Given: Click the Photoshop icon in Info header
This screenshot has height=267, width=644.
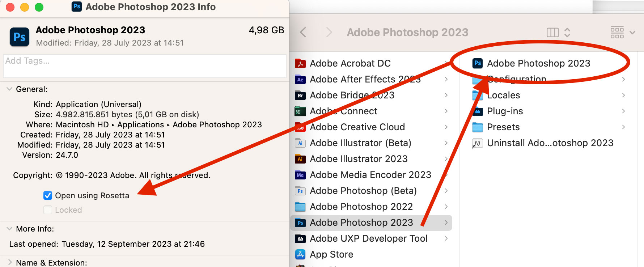Looking at the screenshot, I should click(20, 37).
